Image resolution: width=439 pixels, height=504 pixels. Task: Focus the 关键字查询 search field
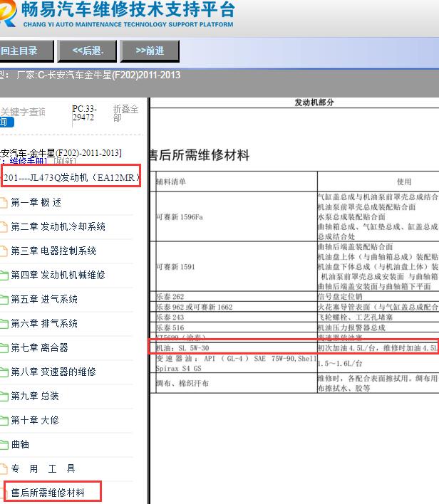(x=23, y=112)
